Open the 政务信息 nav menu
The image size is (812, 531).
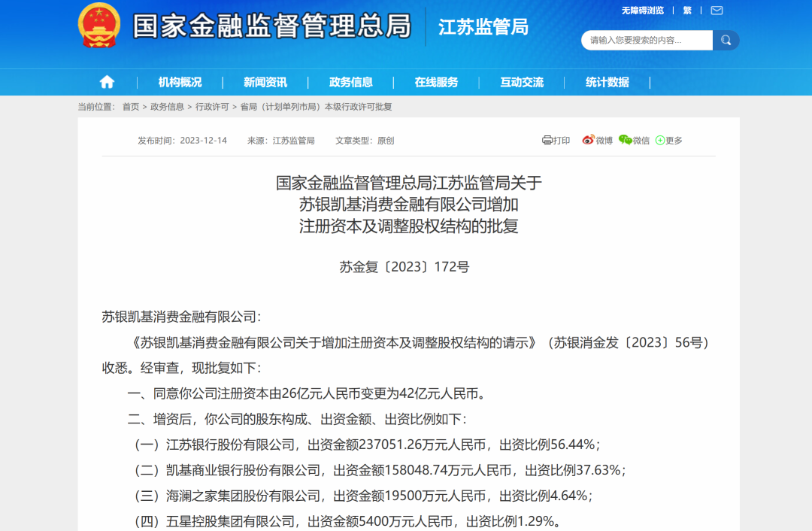point(351,82)
